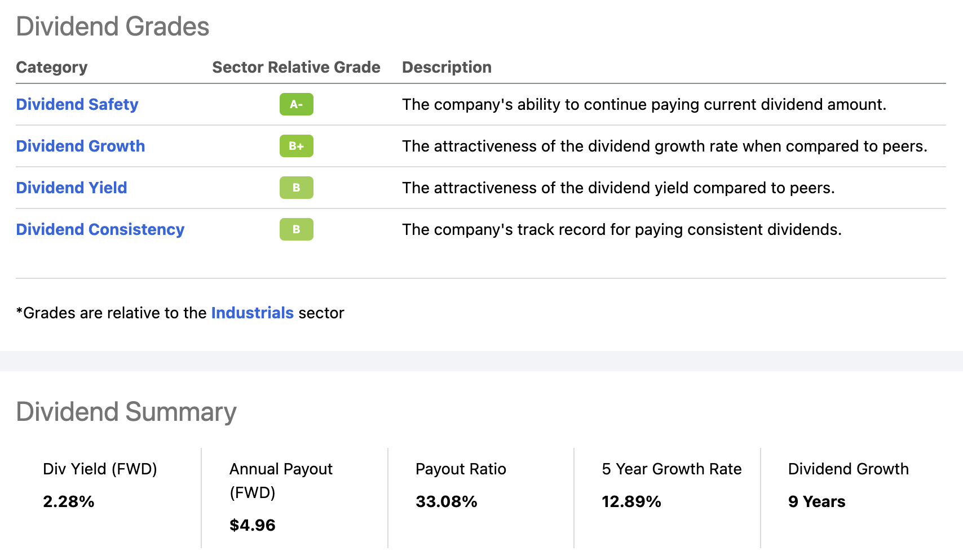Select the Div Yield (FWD) value 2.28%

click(68, 501)
